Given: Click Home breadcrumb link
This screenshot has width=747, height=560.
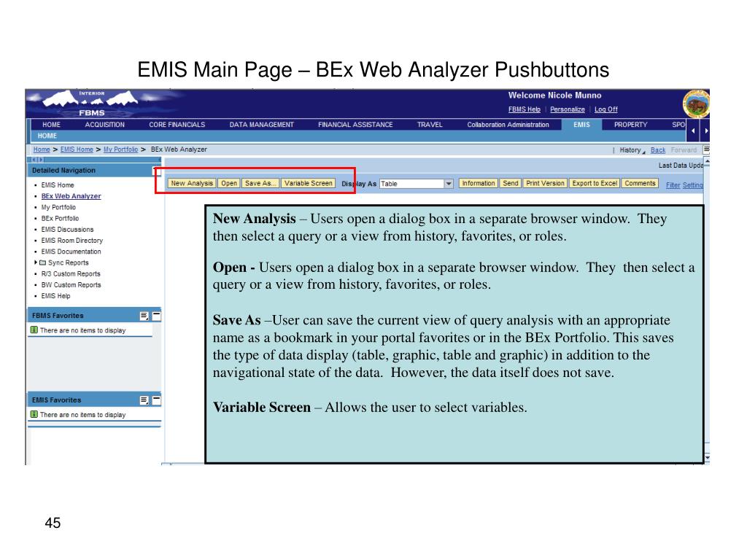Looking at the screenshot, I should point(42,149).
